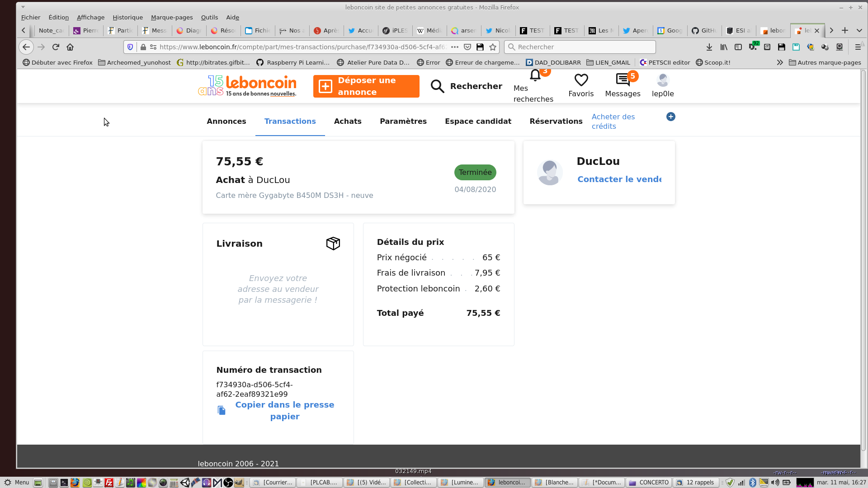Click the copy-to-clipboard icon

click(222, 410)
